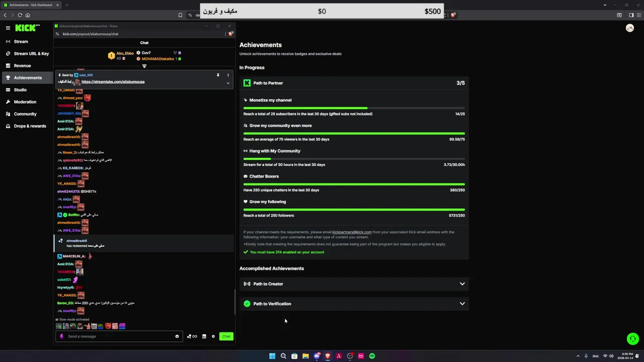Open the pinned message three-dot menu
The height and width of the screenshot is (362, 644).
pos(228,75)
